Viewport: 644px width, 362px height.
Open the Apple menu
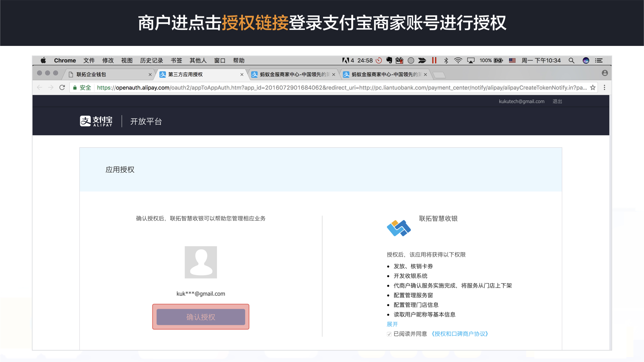coord(43,60)
